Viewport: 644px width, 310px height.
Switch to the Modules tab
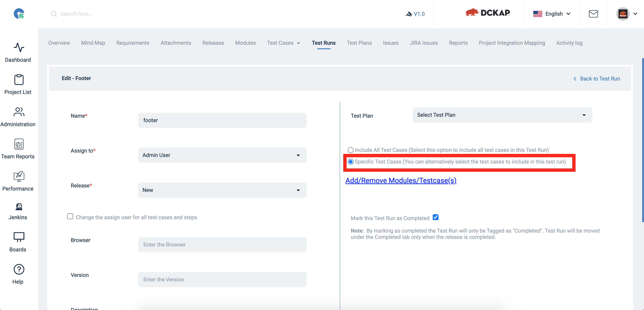coord(245,43)
